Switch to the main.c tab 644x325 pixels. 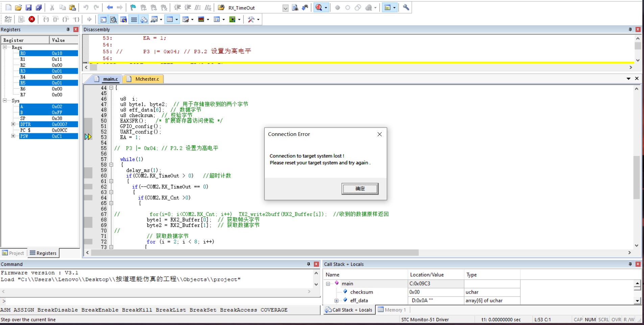pos(110,79)
